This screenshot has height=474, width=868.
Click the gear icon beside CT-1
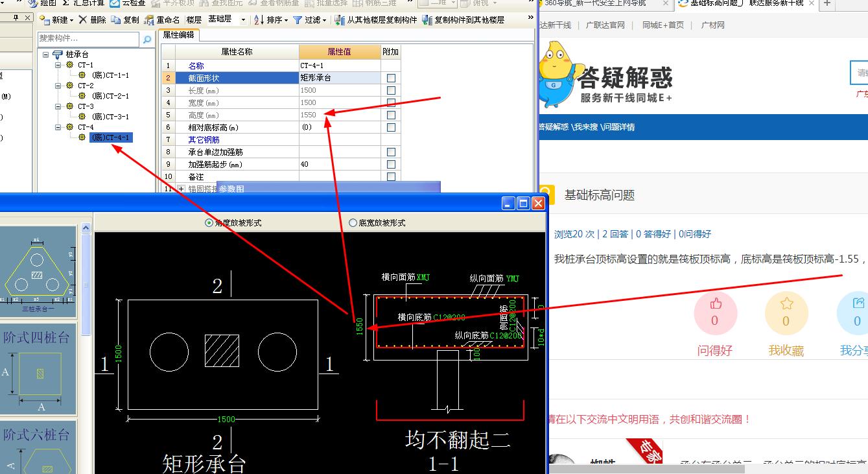71,65
